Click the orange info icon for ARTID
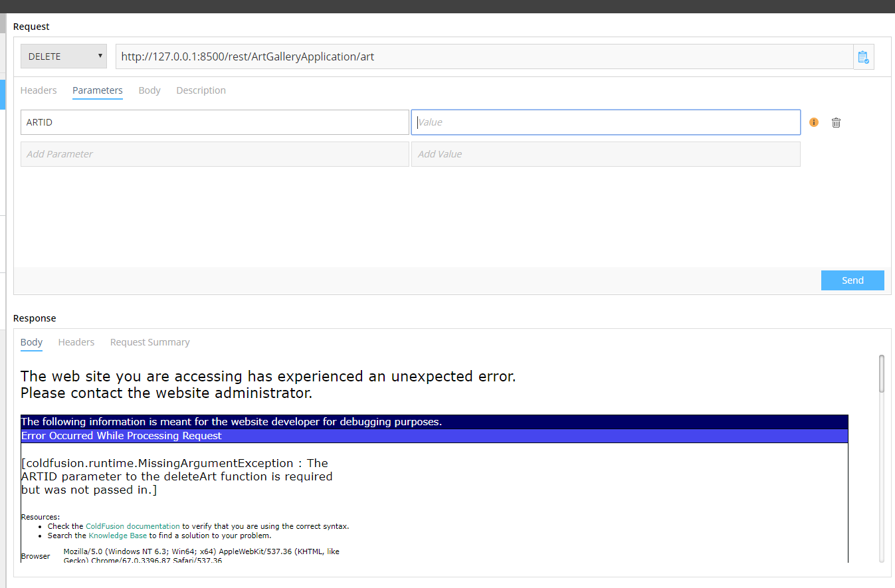Screen dimensions: 895x588 814,122
